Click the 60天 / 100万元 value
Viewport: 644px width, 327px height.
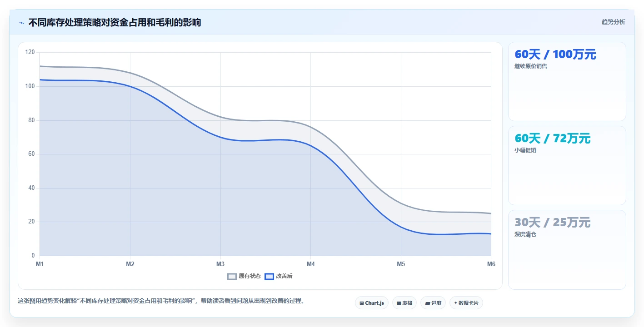[x=555, y=54]
